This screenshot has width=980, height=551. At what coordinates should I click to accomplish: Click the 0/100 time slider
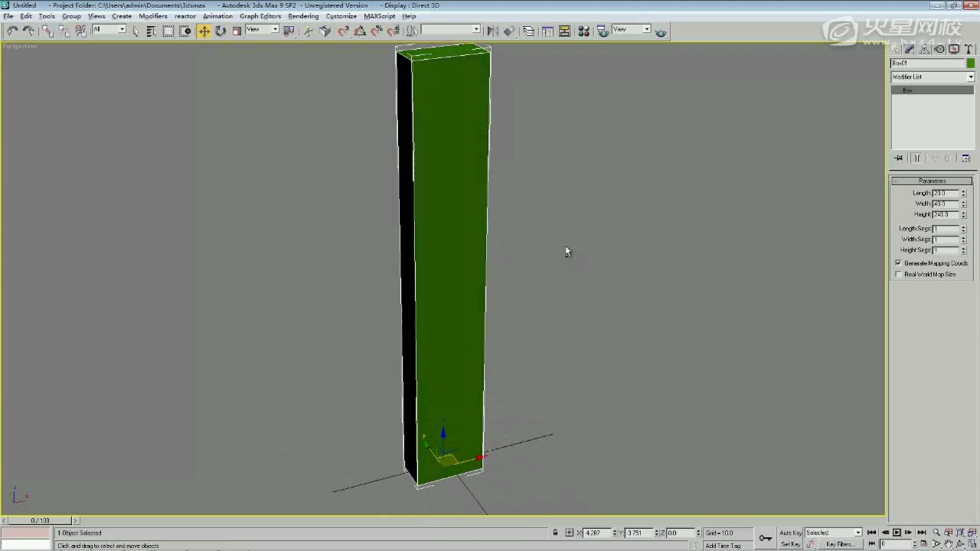(x=40, y=520)
